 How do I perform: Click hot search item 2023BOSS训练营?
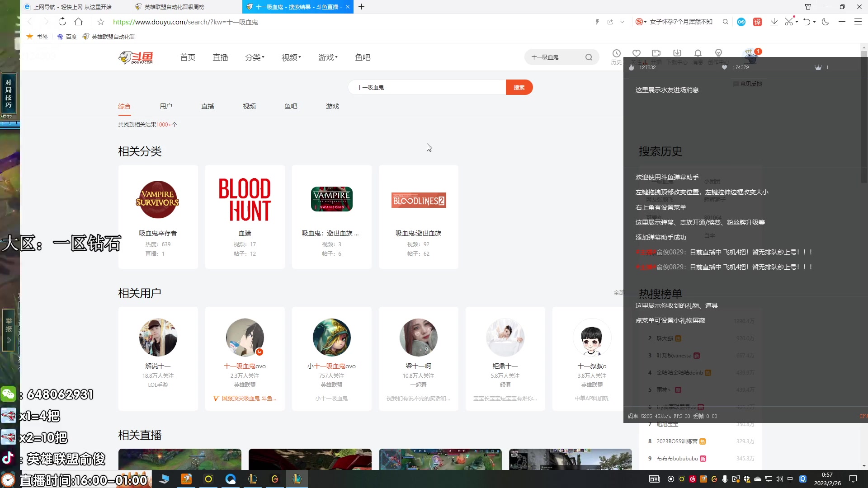pyautogui.click(x=677, y=441)
